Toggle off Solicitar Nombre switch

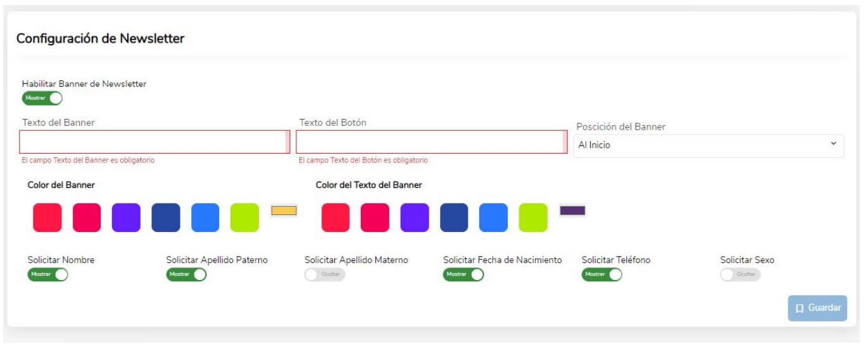tap(47, 274)
